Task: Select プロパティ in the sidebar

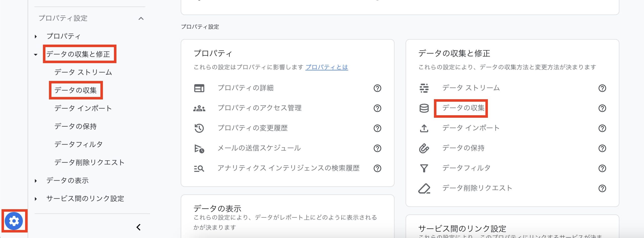Action: (63, 36)
